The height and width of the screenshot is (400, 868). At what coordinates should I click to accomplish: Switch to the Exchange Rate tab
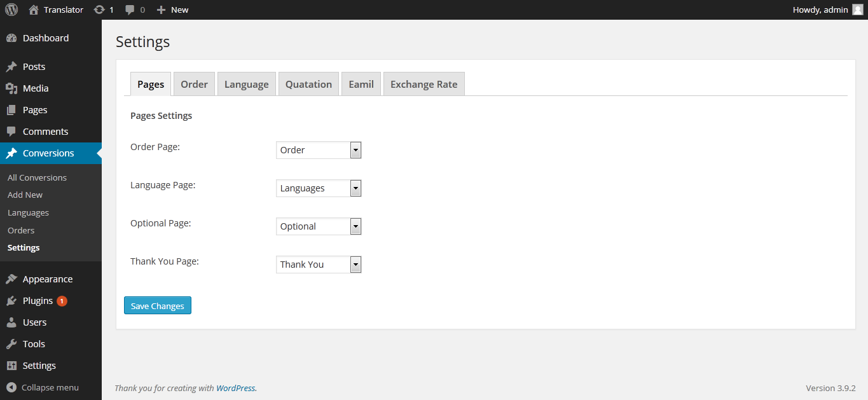click(424, 84)
